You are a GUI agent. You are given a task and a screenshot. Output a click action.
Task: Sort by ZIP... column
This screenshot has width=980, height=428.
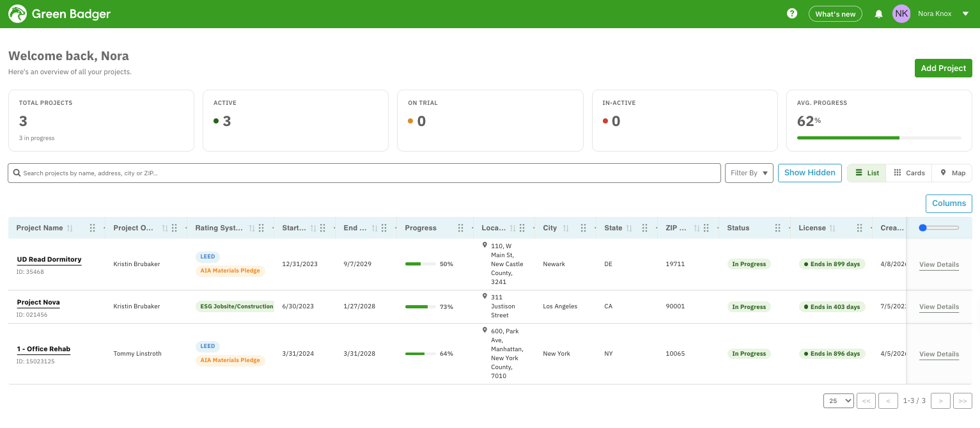tap(697, 228)
